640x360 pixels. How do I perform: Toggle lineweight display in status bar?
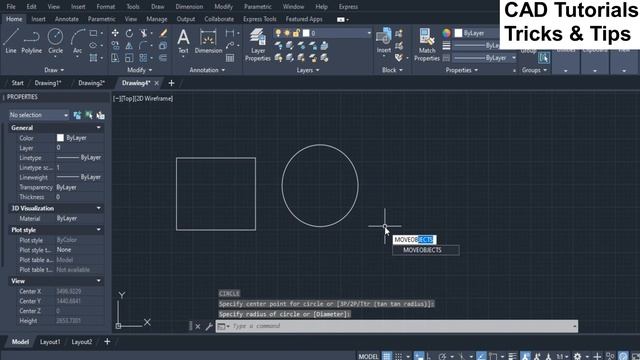(x=513, y=356)
